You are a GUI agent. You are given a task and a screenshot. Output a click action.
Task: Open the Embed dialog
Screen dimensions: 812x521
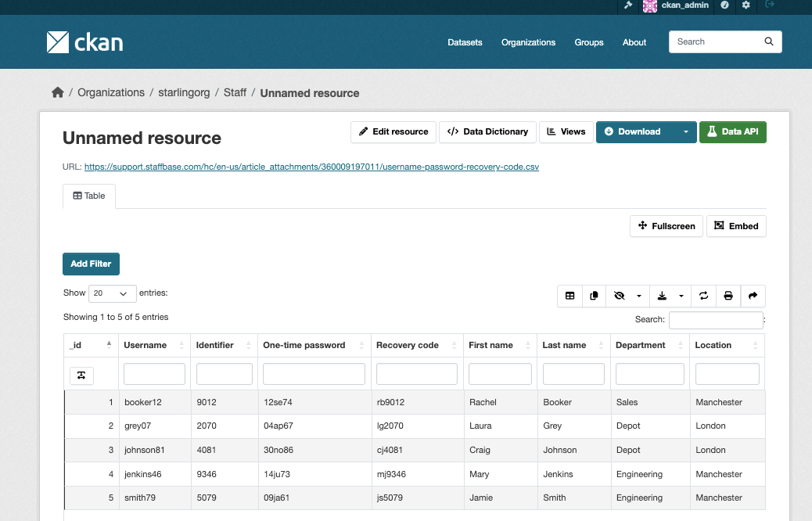[736, 226]
